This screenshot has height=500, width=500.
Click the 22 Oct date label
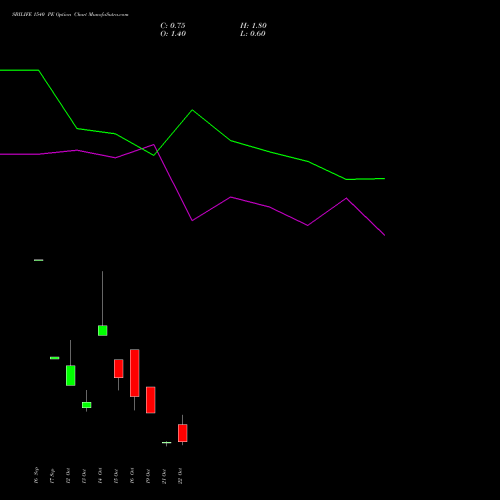pos(180,476)
